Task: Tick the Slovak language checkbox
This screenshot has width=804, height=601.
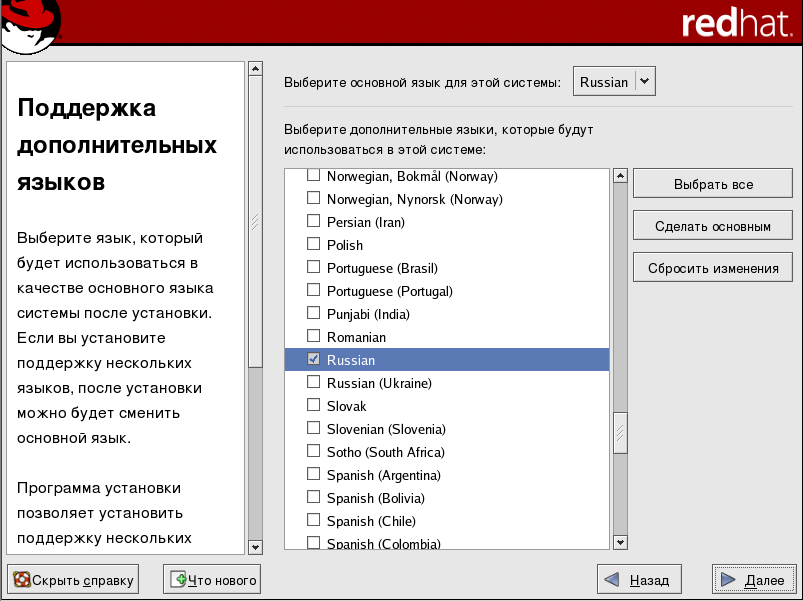Action: pos(314,406)
